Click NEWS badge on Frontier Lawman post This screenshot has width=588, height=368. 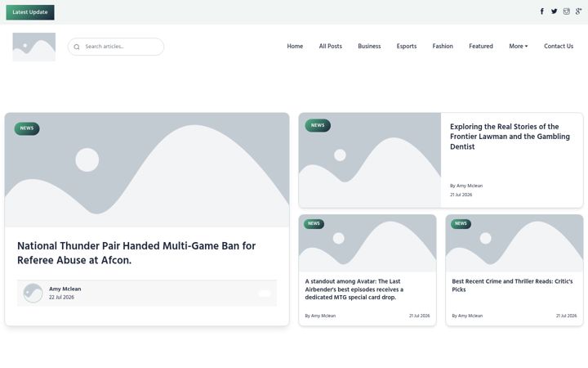point(318,125)
